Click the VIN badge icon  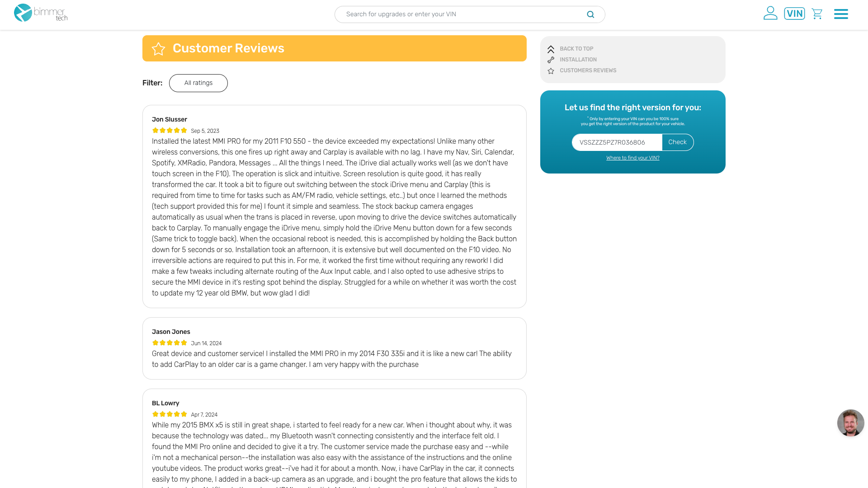coord(794,14)
